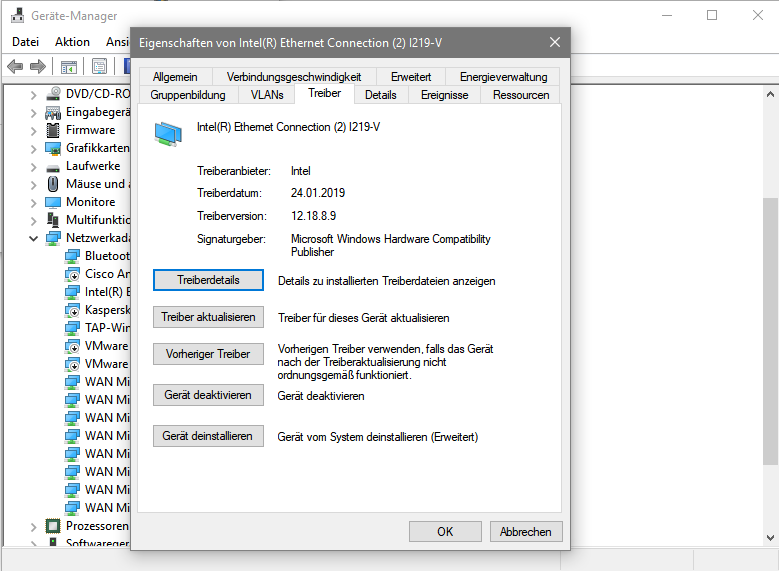
Task: Click the Treiberdetails button
Action: click(208, 280)
